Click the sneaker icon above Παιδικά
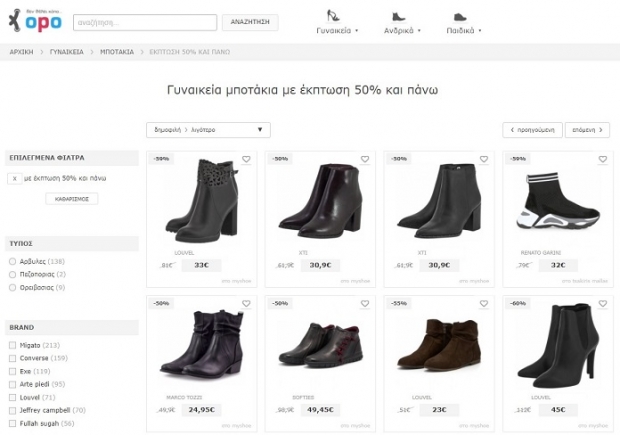The image size is (620, 435). (x=460, y=17)
